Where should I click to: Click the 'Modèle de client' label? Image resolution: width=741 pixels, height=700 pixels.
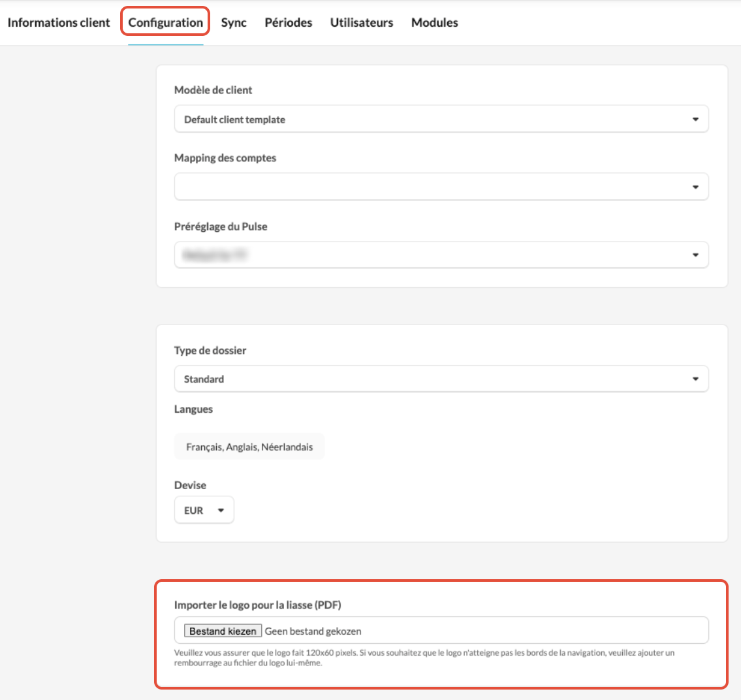point(213,90)
